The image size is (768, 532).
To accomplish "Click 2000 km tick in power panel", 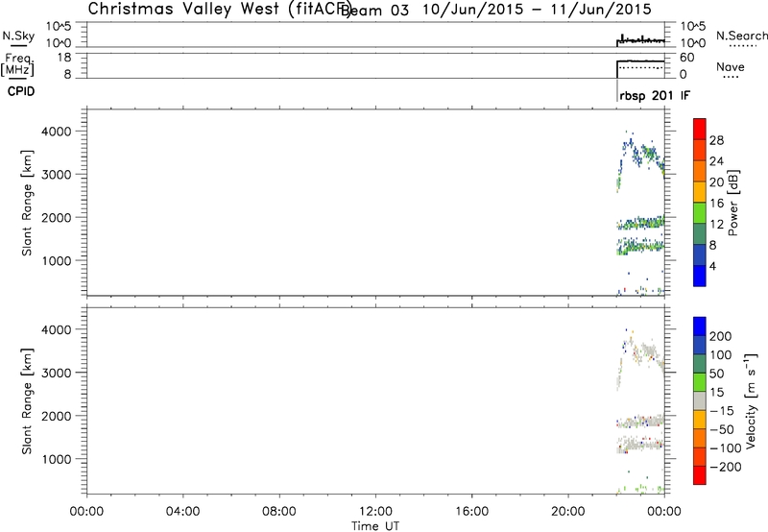I will (x=57, y=217).
